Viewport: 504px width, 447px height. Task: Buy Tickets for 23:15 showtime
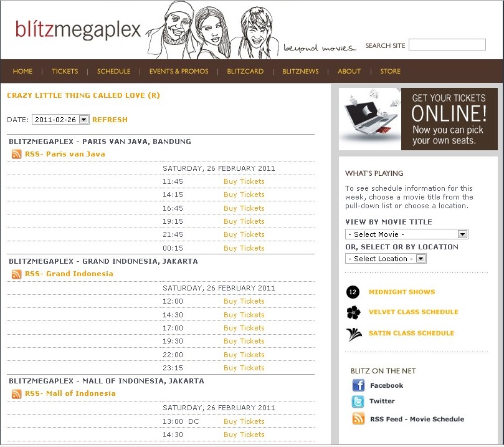click(244, 368)
